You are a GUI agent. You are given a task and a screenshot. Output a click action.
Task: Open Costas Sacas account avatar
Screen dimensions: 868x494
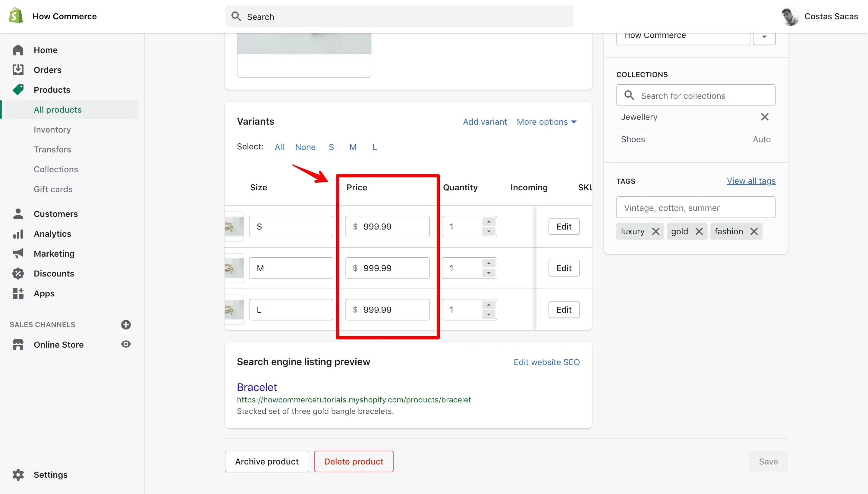click(x=790, y=16)
